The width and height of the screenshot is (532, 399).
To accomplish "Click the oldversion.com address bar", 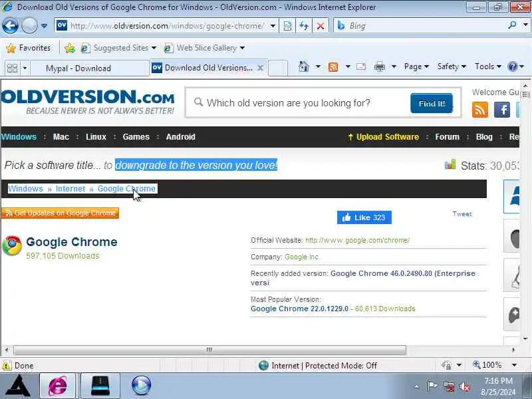I will (x=166, y=26).
